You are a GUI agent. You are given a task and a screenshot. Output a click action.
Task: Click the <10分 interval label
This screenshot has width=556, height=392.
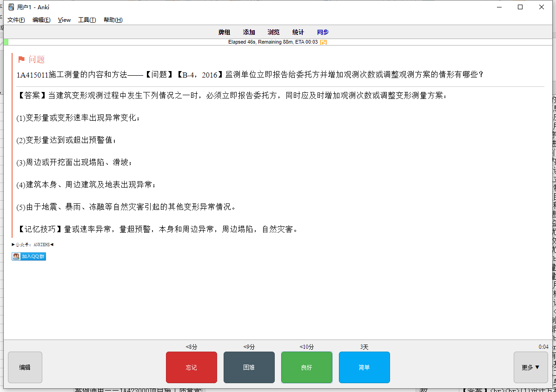307,347
